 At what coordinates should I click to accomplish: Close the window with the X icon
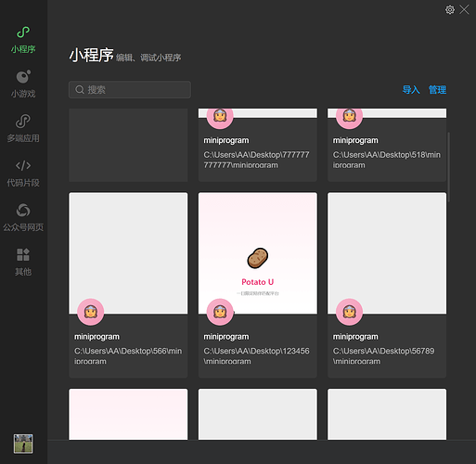point(464,9)
